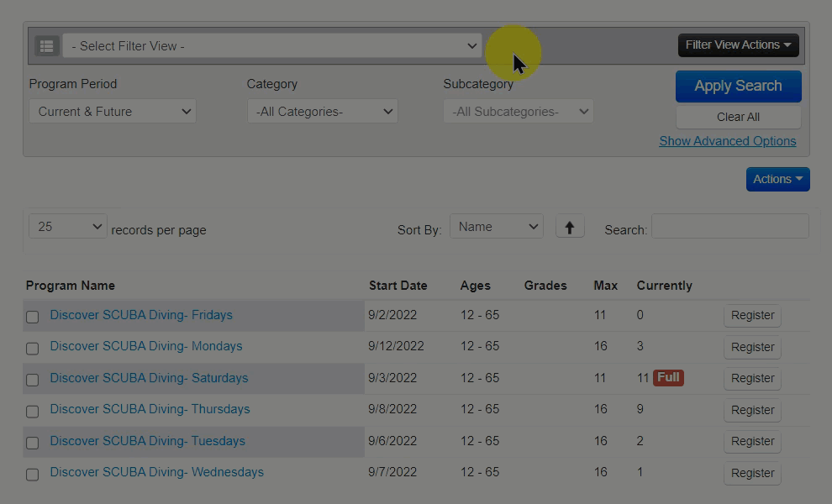832x504 pixels.
Task: Tick Discover SCUBA Diving- Wednesdays checkbox
Action: pyautogui.click(x=33, y=475)
